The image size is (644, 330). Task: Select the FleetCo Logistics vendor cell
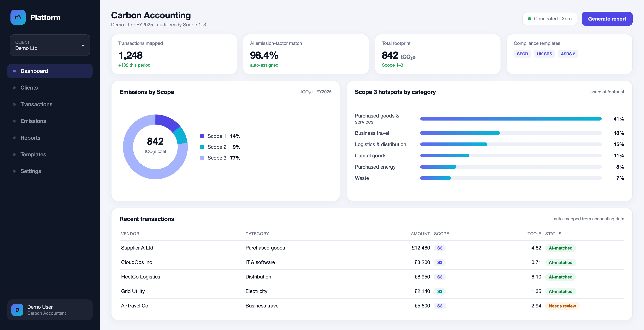(140, 277)
